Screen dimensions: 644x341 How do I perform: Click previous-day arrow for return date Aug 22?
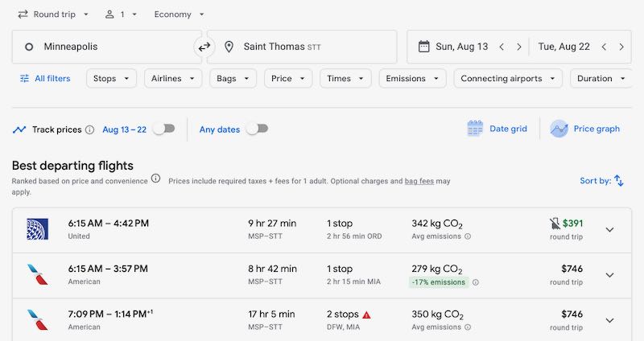[604, 47]
